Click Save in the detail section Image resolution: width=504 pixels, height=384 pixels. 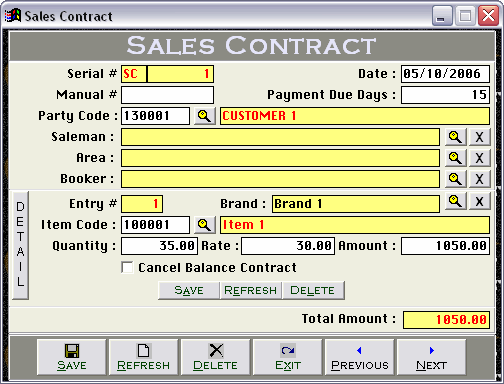pyautogui.click(x=189, y=290)
